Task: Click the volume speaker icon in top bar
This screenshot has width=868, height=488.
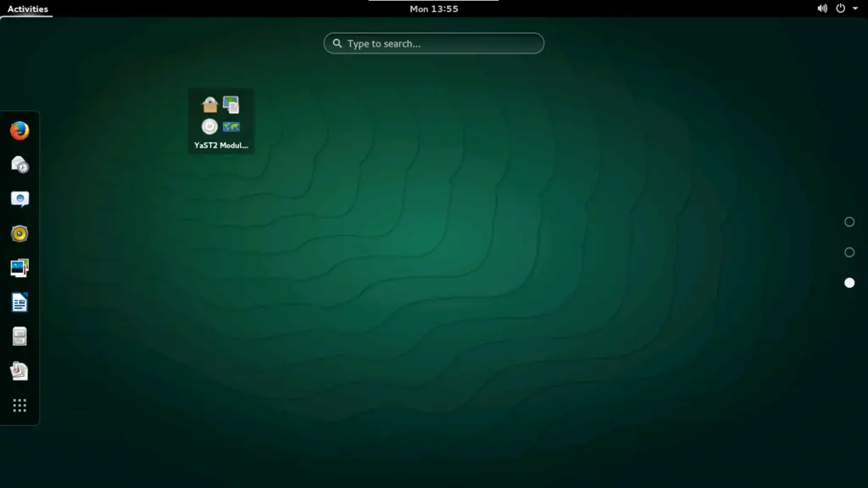Action: click(x=822, y=8)
